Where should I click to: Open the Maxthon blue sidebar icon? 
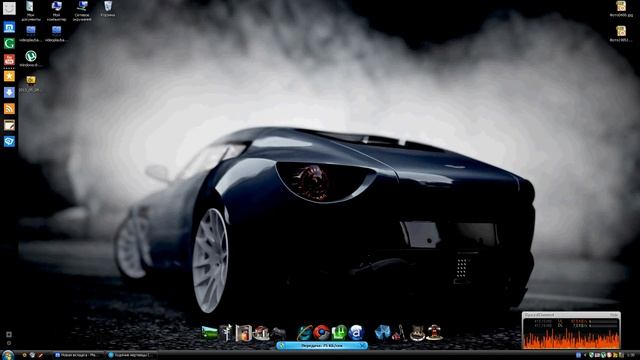click(9, 27)
